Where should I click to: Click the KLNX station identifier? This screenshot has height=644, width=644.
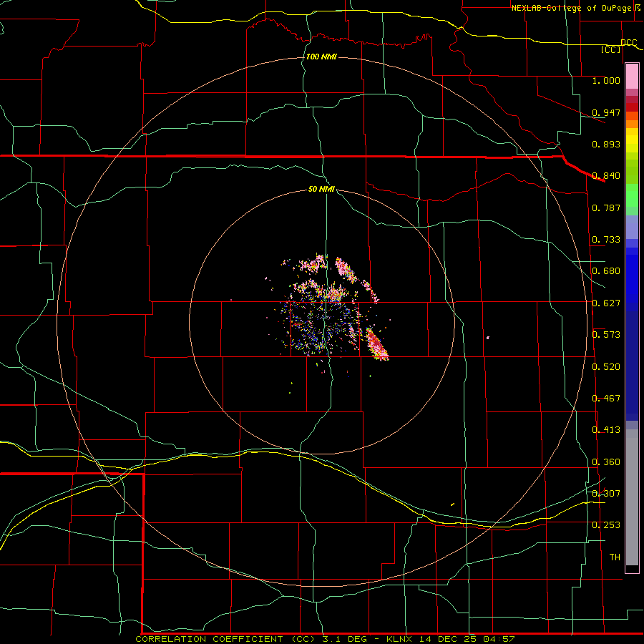coord(401,639)
